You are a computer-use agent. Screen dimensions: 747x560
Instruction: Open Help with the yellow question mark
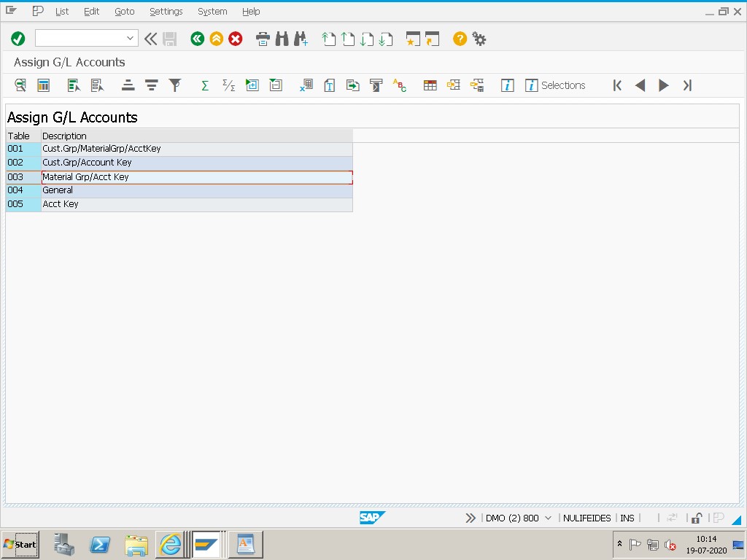click(x=460, y=39)
